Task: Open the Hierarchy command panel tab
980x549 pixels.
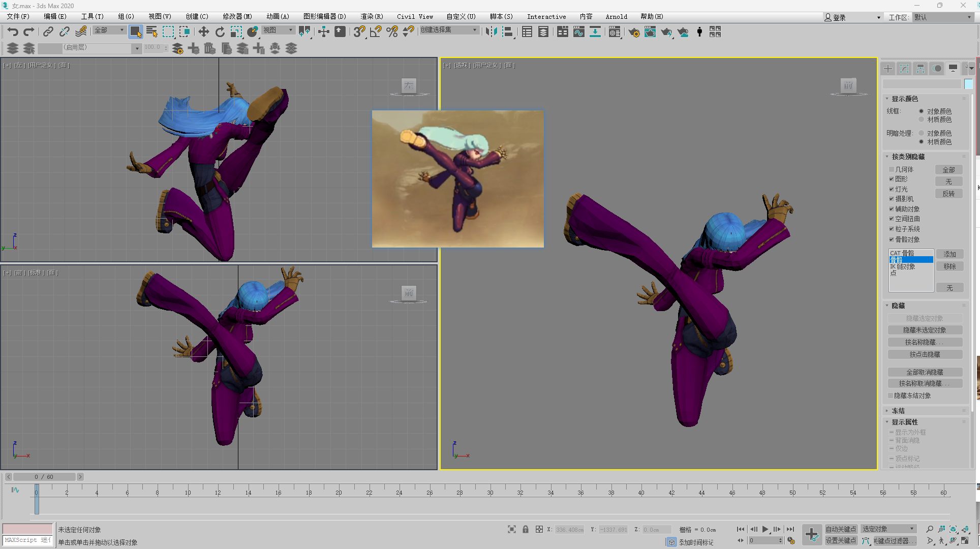Action: pos(921,69)
